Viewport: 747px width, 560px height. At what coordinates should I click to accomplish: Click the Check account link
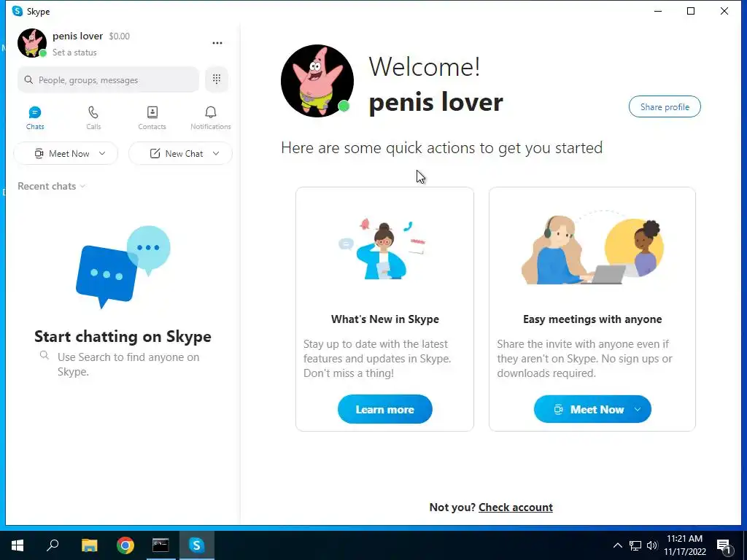tap(516, 507)
